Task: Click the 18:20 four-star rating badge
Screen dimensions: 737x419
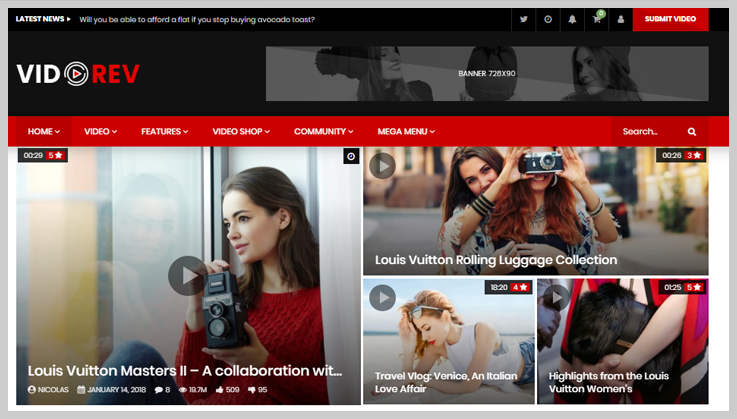Action: tap(509, 287)
